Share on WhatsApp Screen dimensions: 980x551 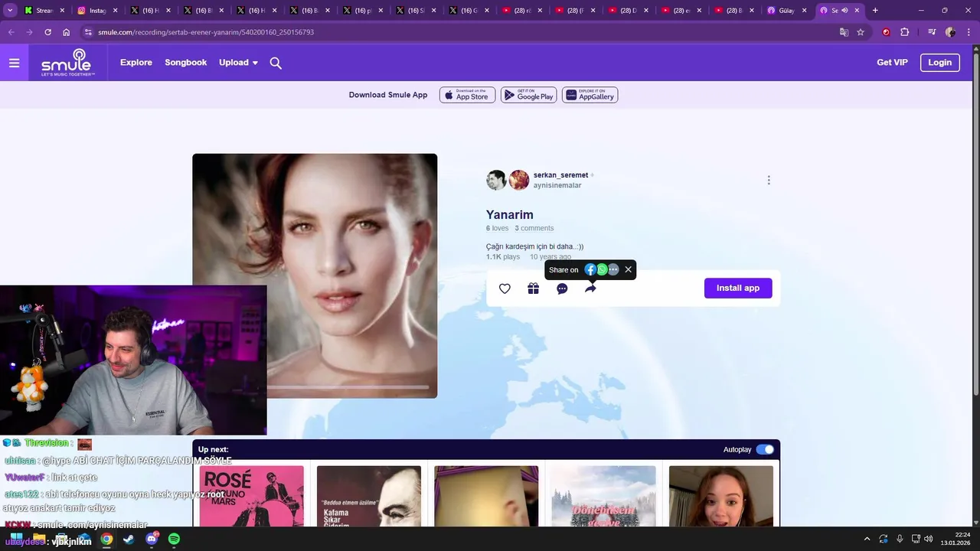coord(602,269)
